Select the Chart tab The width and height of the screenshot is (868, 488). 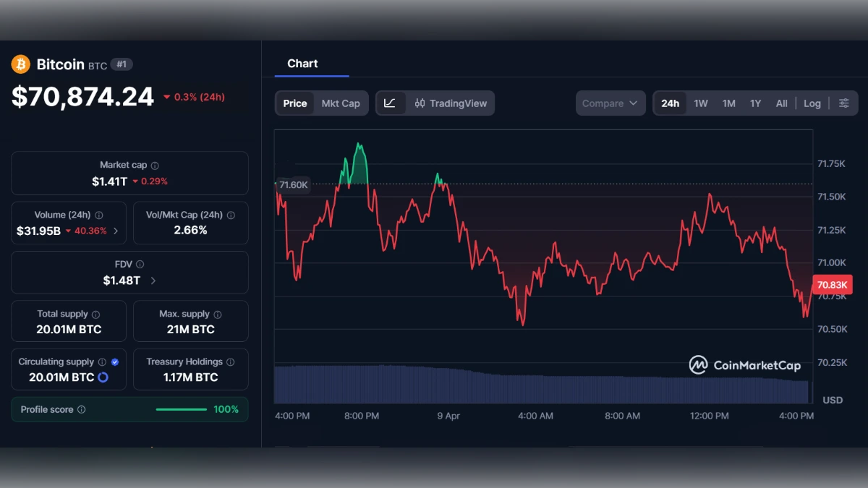point(303,63)
